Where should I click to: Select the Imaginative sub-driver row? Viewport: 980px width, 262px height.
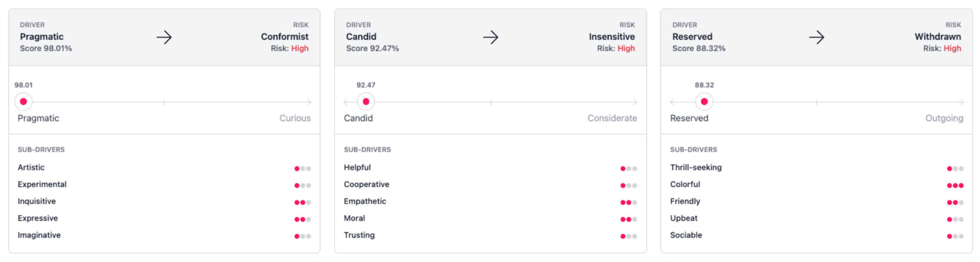[39, 235]
